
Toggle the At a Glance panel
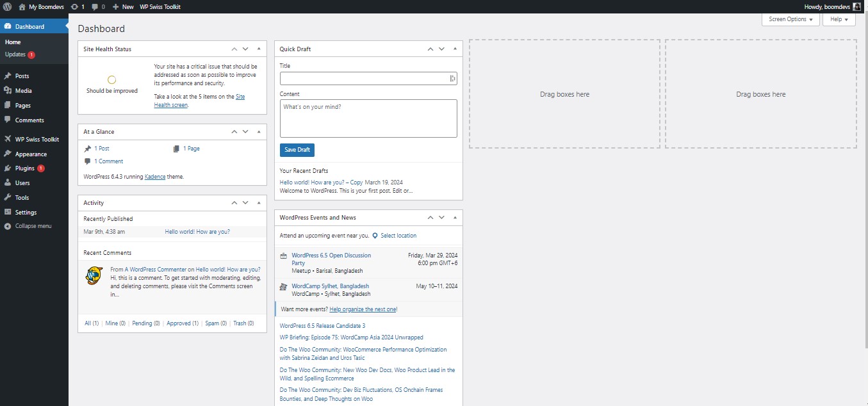259,131
